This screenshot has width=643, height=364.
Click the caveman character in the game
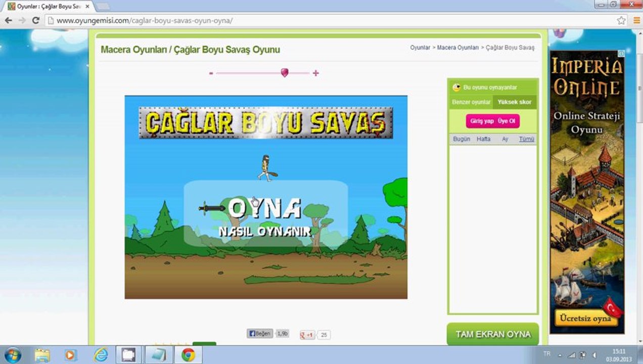click(x=267, y=168)
